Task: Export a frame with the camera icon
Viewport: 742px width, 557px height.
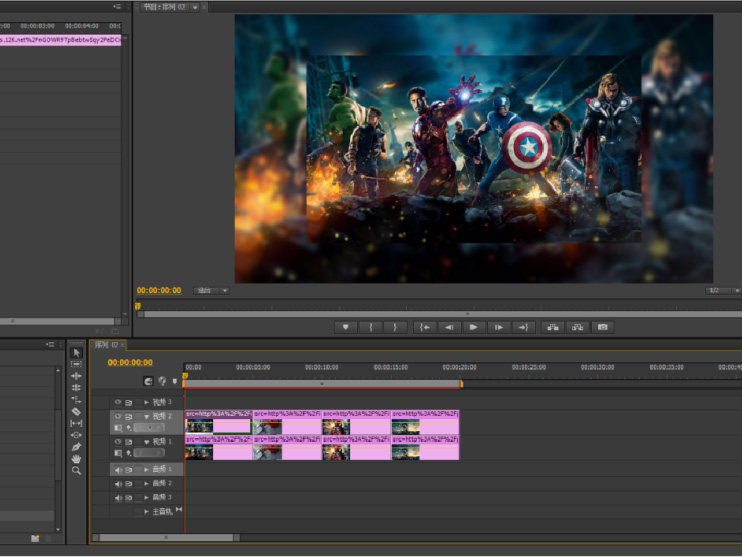Action: click(x=602, y=327)
